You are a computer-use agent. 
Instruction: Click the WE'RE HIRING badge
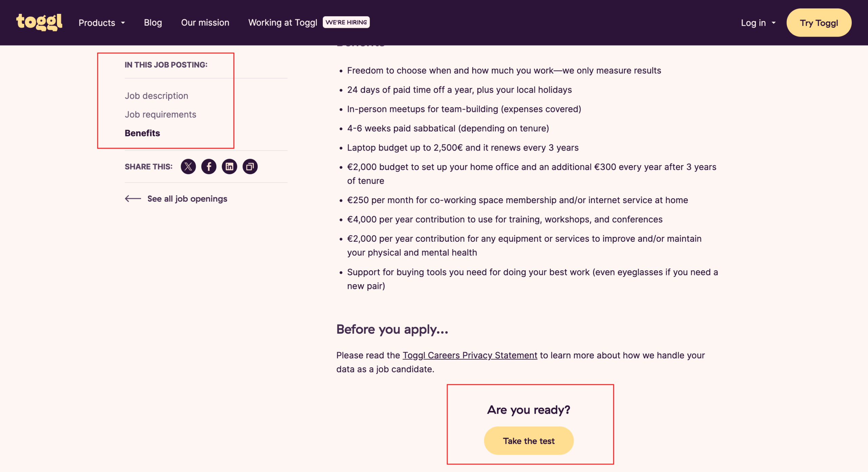coord(346,22)
